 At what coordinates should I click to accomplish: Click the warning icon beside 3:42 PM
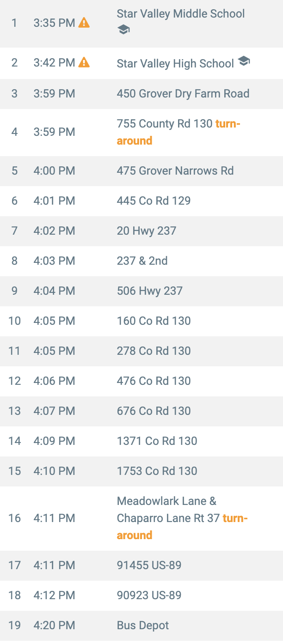pos(84,62)
